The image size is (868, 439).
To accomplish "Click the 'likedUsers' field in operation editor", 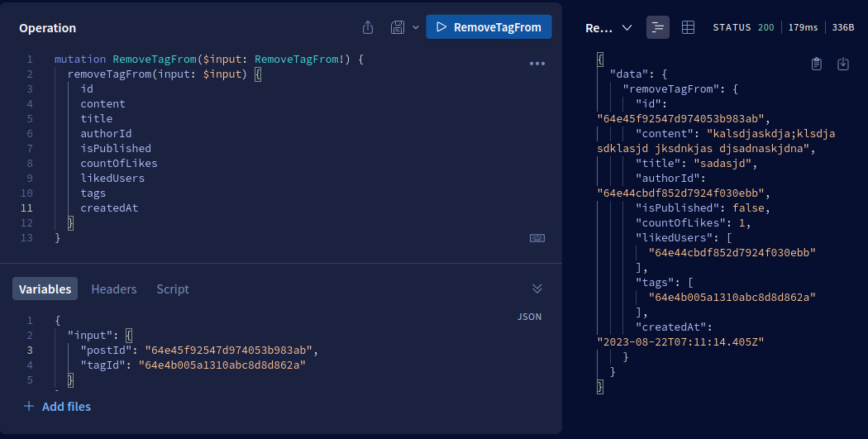I will 112,179.
